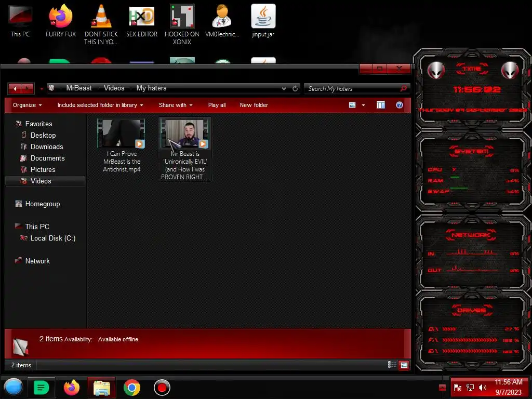Refresh the My haters folder view

click(x=295, y=88)
